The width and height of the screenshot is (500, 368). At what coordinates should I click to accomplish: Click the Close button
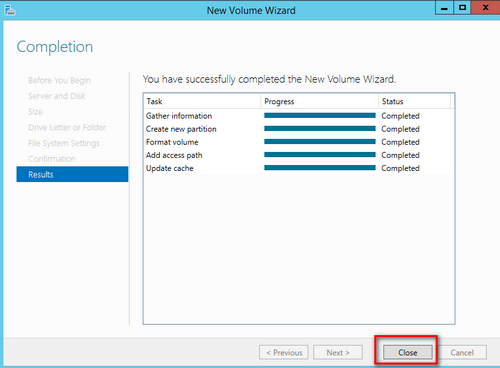[x=408, y=352]
